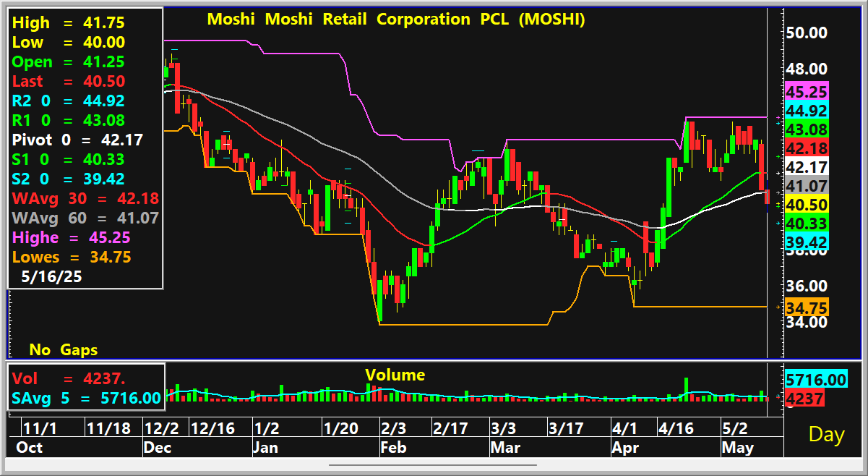Click the cyan 5716.00 volume tag

(816, 379)
